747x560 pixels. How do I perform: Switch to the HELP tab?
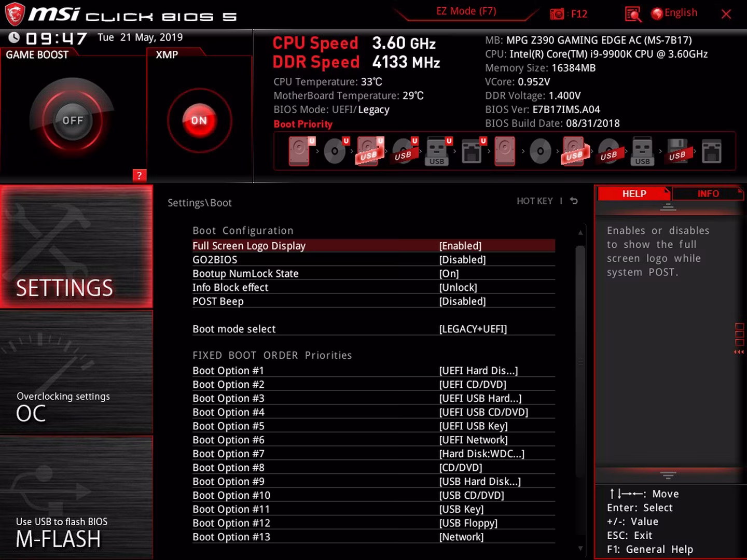634,193
